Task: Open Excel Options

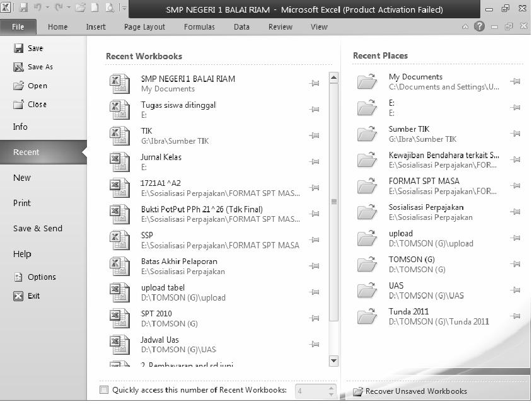Action: pos(34,277)
